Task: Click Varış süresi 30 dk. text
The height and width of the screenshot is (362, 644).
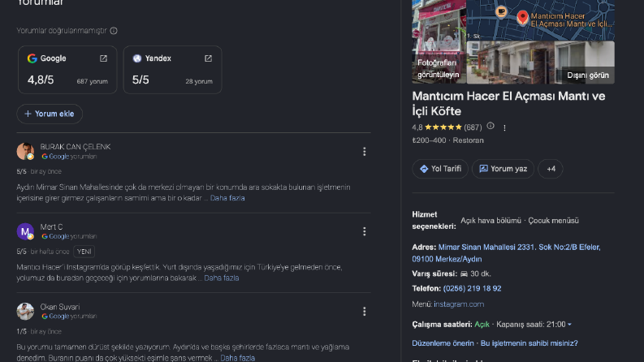Action: tap(452, 274)
